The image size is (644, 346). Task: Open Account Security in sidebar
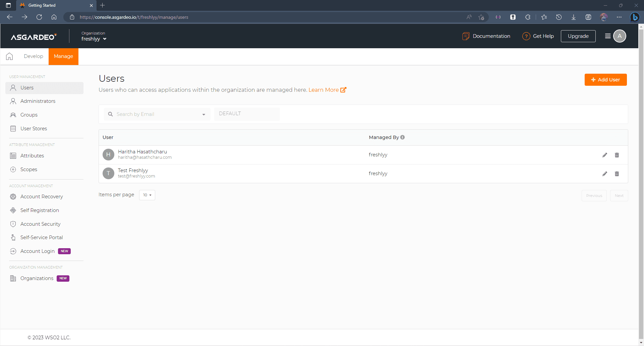click(44, 224)
